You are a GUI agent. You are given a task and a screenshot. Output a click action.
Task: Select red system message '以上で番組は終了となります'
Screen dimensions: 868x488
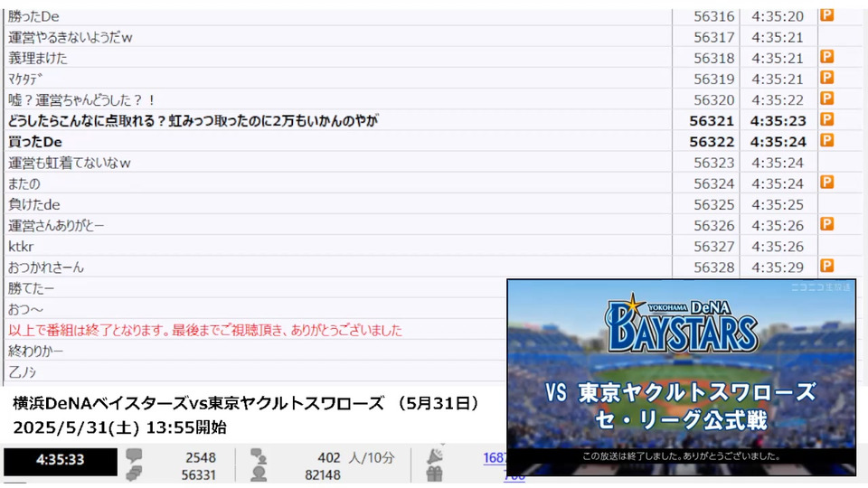click(205, 331)
